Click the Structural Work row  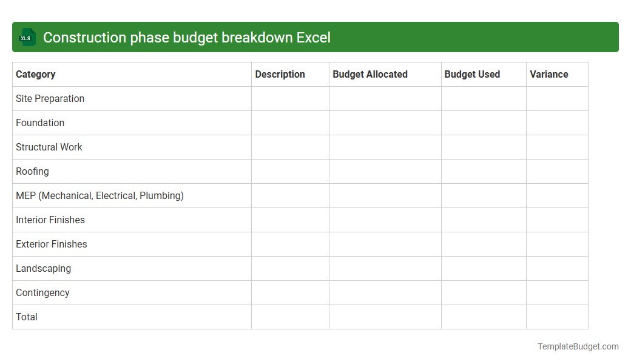49,147
